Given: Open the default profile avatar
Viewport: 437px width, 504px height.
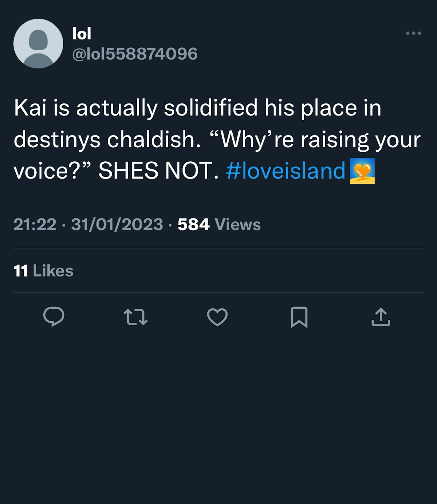Looking at the screenshot, I should tap(38, 44).
